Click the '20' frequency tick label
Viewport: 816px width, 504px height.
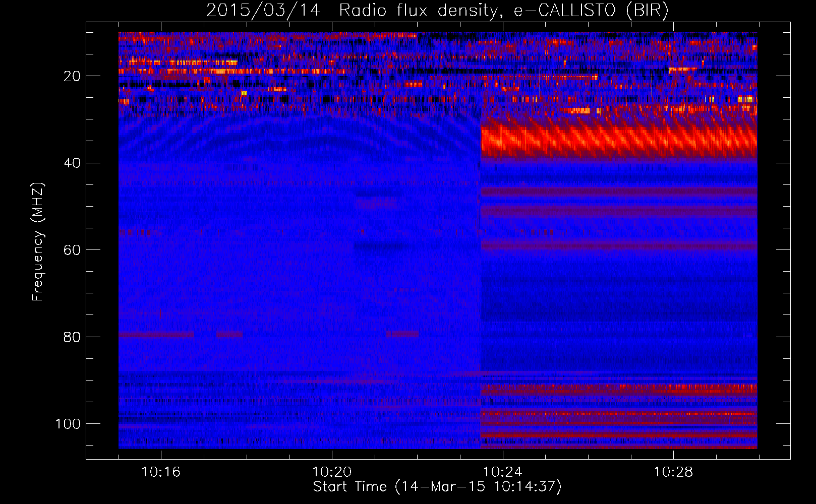pos(72,76)
